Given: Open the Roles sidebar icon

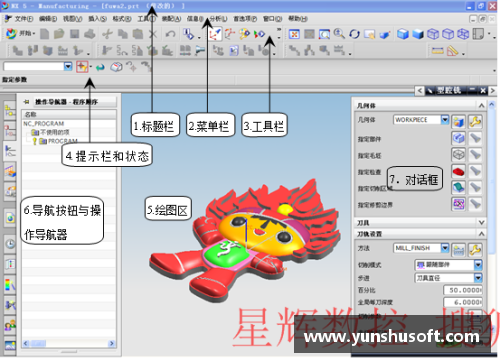Looking at the screenshot, I should [x=10, y=324].
